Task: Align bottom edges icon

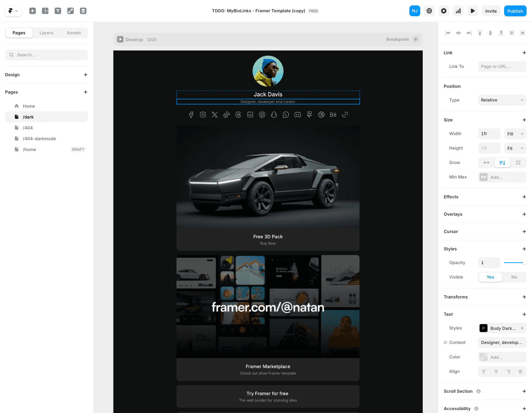Action: (x=501, y=33)
